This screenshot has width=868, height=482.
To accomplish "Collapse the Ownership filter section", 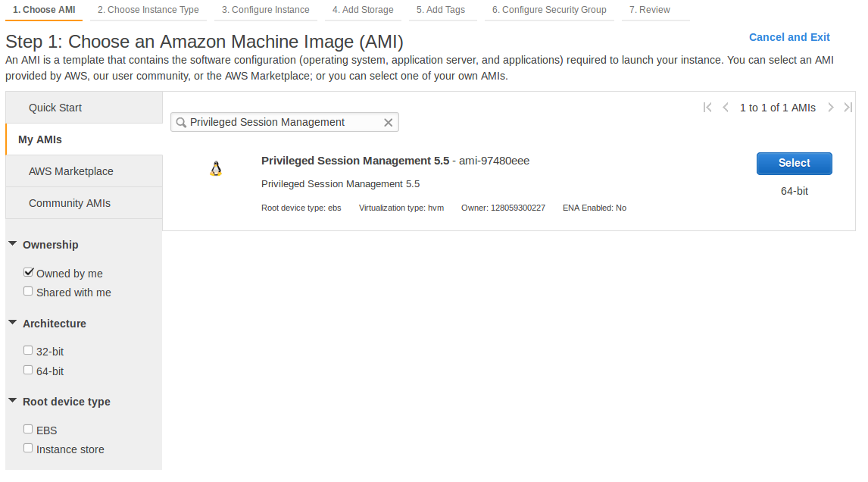I will pyautogui.click(x=13, y=244).
